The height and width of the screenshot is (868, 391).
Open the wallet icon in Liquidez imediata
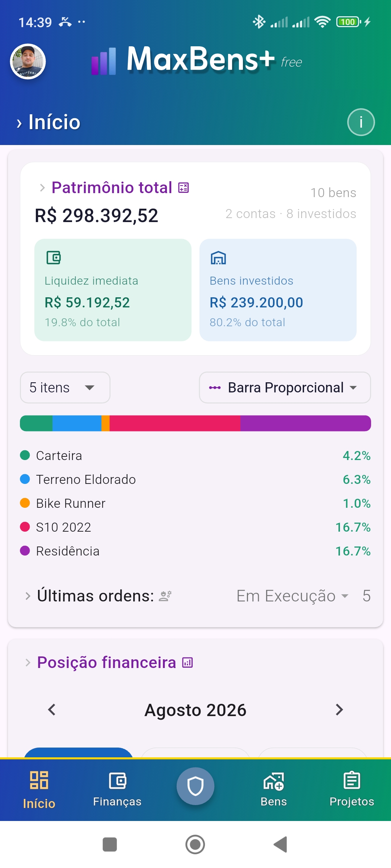54,258
